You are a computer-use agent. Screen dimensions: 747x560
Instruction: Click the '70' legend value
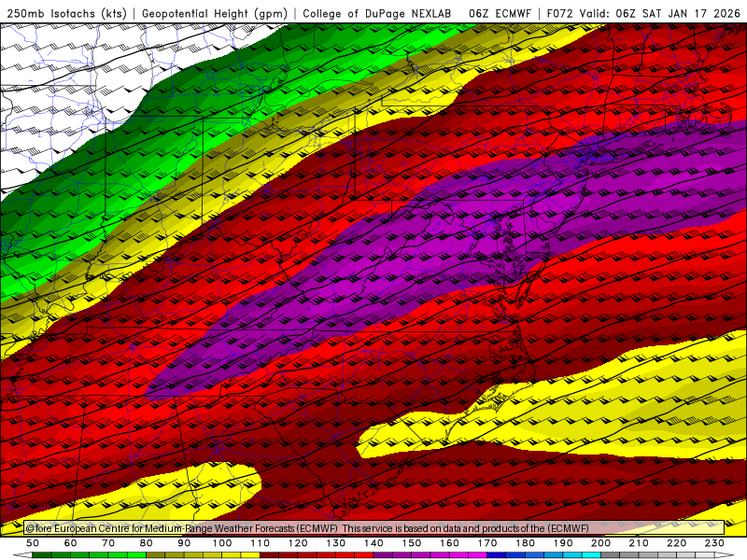pyautogui.click(x=108, y=543)
